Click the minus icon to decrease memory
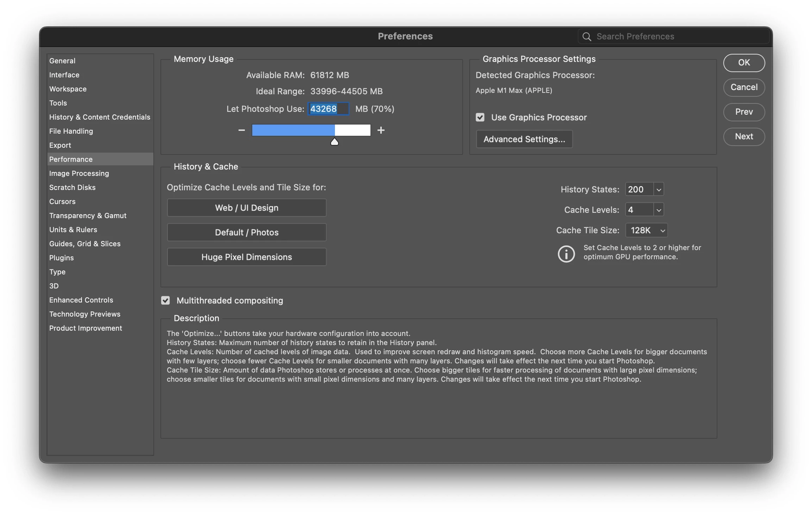 coord(241,130)
